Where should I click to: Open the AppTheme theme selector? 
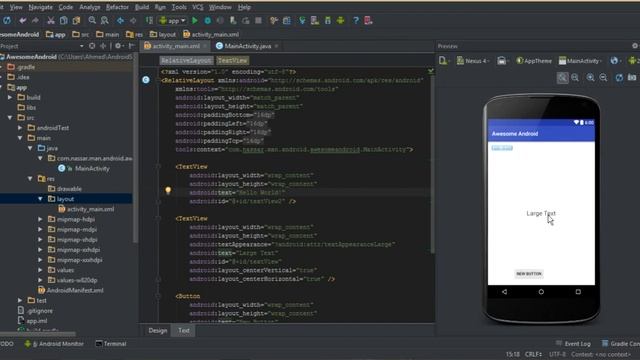[534, 61]
